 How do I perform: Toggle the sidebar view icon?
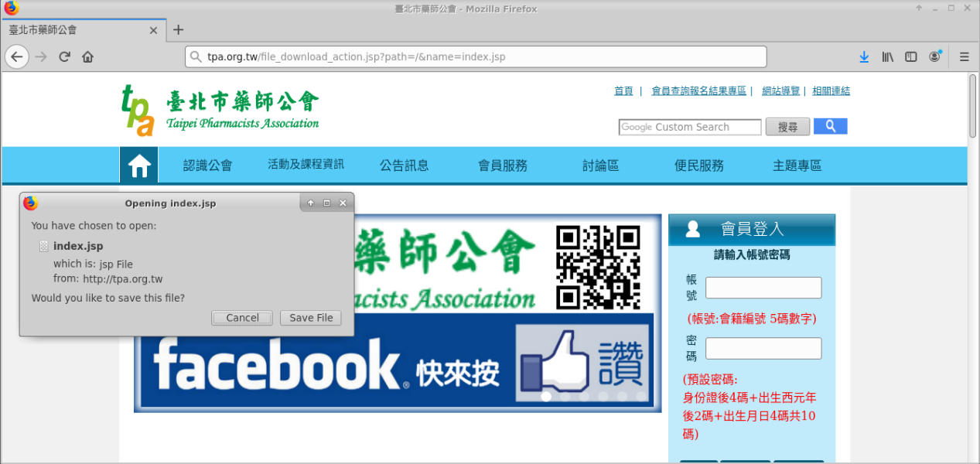pos(911,56)
